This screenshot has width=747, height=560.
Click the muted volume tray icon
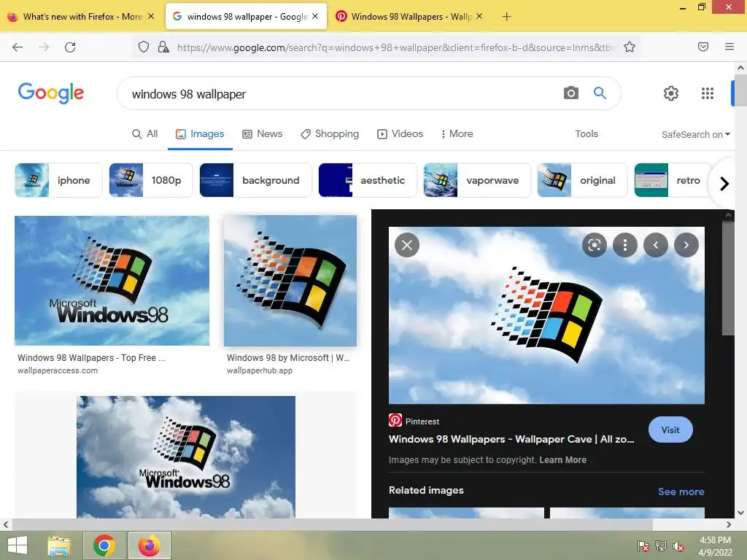pos(678,546)
